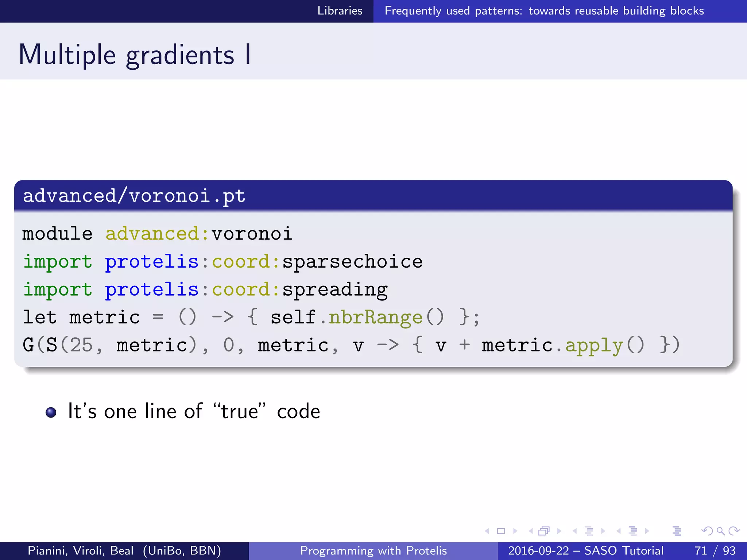Go to next section arrow
This screenshot has height=560, width=747.
[647, 531]
